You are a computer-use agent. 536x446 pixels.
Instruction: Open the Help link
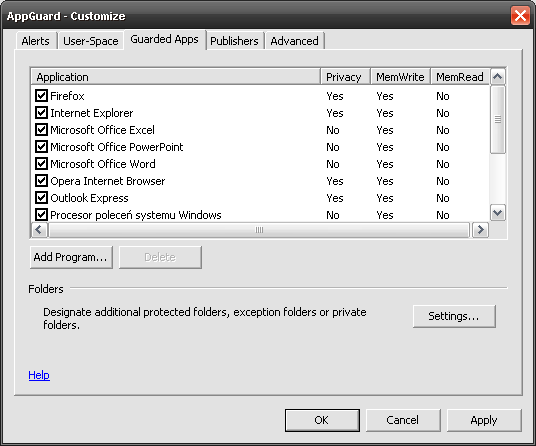point(39,375)
